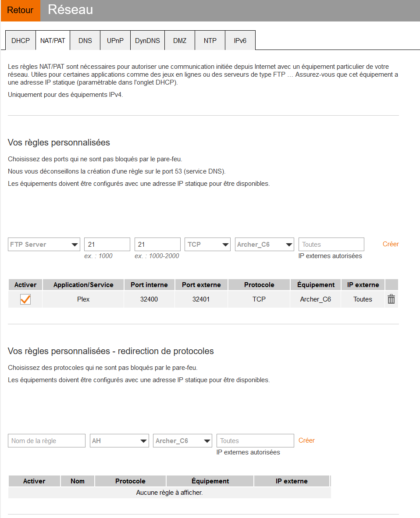420x518 pixels.
Task: Open the Archer_C6 device dropdown for port rules
Action: coord(264,245)
